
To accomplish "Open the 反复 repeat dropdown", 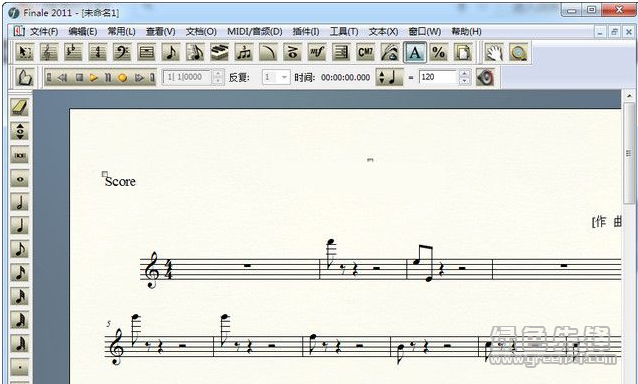I will (x=276, y=77).
